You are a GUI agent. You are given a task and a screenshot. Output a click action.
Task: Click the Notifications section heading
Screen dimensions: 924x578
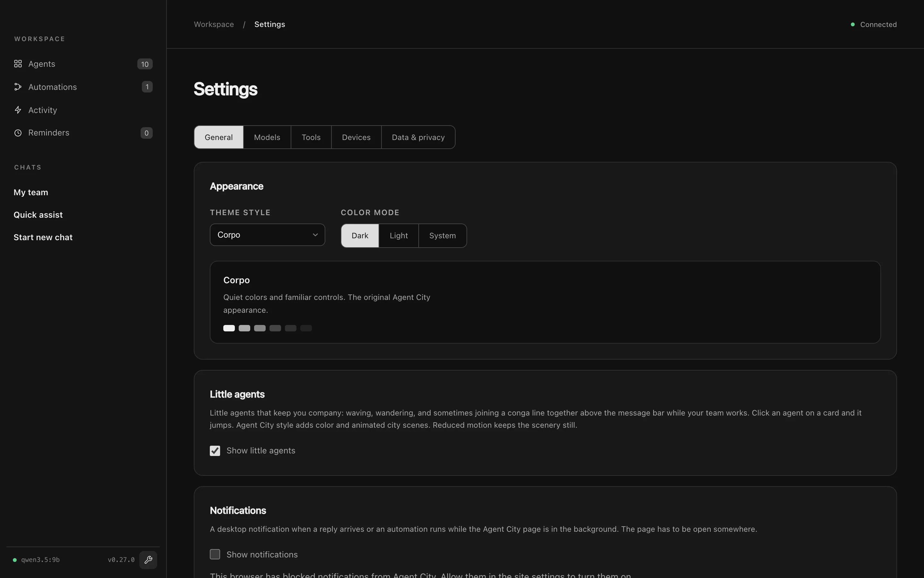coord(238,510)
